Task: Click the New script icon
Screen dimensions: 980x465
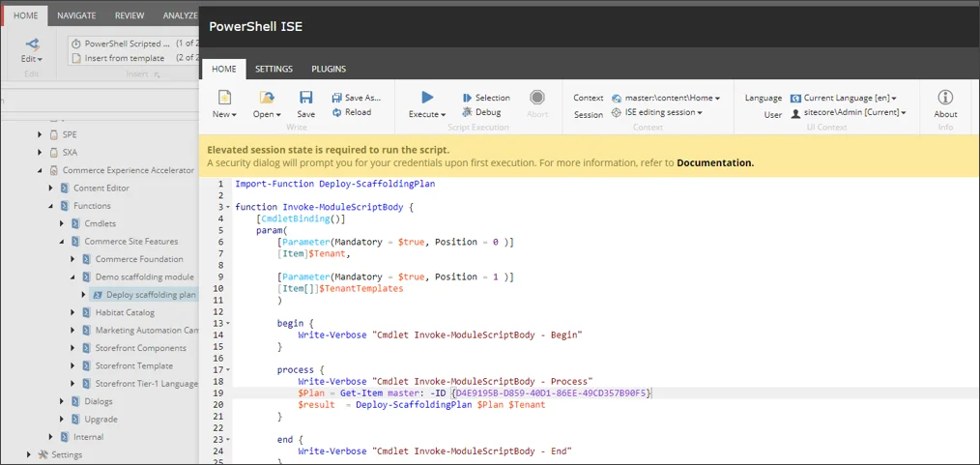Action: click(224, 98)
